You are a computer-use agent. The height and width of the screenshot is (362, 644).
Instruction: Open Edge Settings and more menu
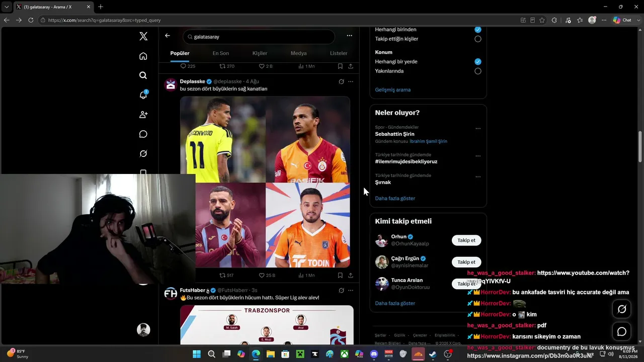point(604,20)
